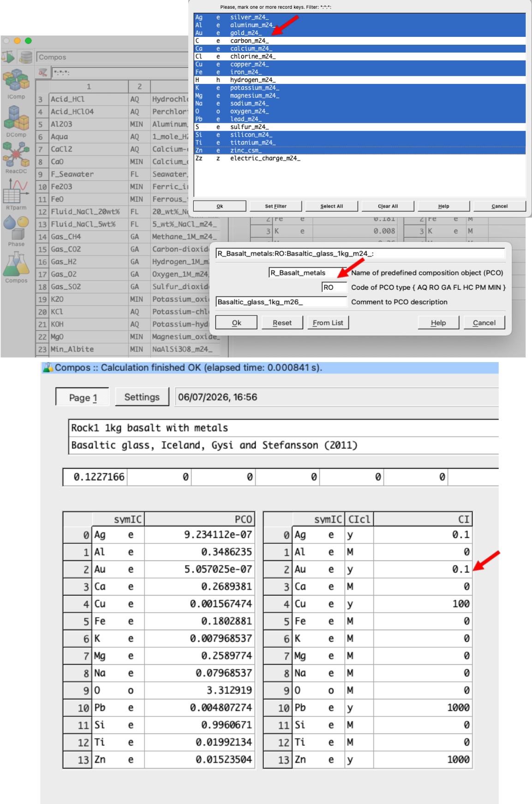Click the RO PCO type code field
The image size is (532, 804).
(x=334, y=287)
